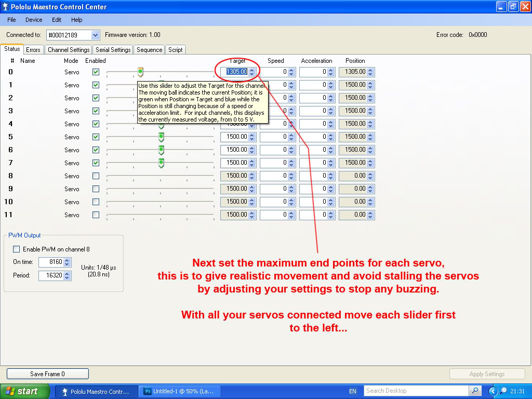
Task: Click the Search Desktop field
Action: pos(416,391)
